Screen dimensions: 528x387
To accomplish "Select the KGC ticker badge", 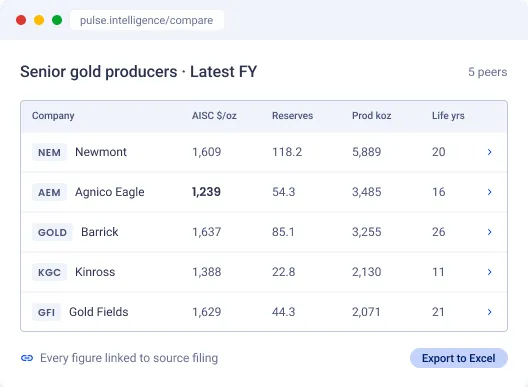I will pos(49,272).
